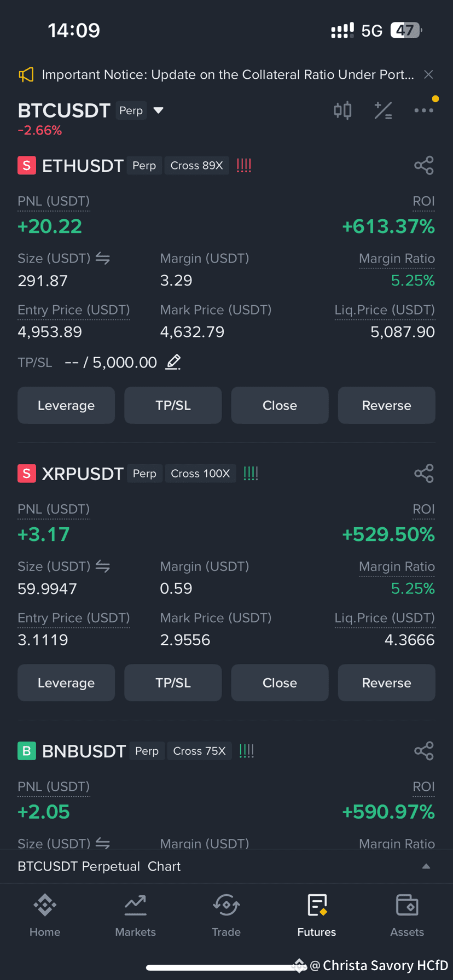Tap the calculator percent icon
453x980 pixels.
(x=383, y=110)
